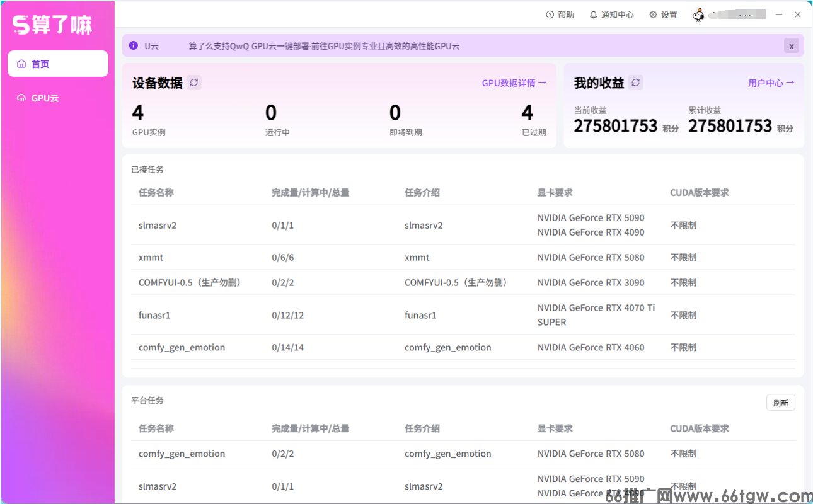Refresh 我的收益 using its refresh icon
The width and height of the screenshot is (813, 504).
tap(636, 83)
